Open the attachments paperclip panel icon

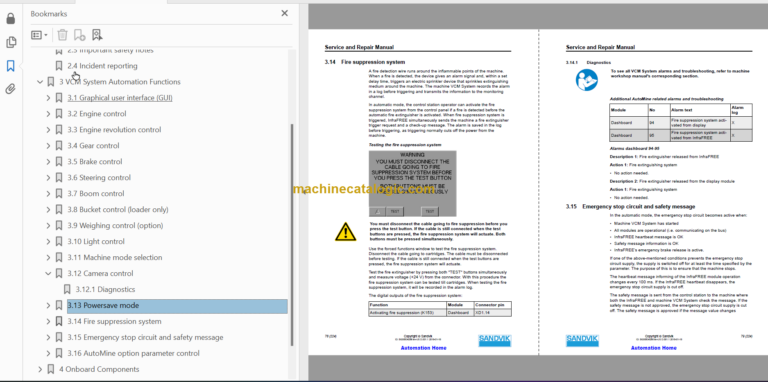point(11,89)
